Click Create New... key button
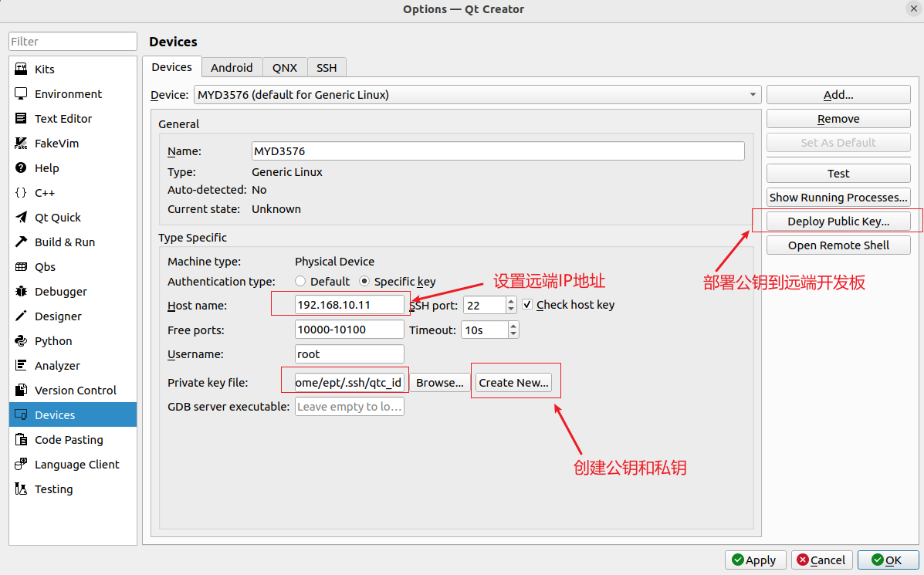Screen dimensions: 924x575 513,383
